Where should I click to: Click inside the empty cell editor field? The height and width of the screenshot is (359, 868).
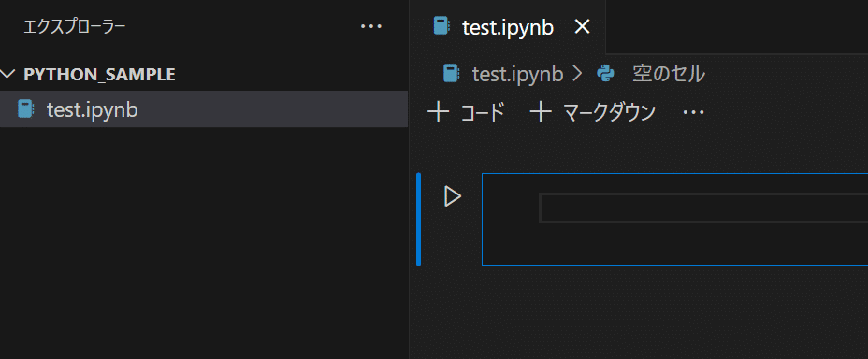[703, 208]
